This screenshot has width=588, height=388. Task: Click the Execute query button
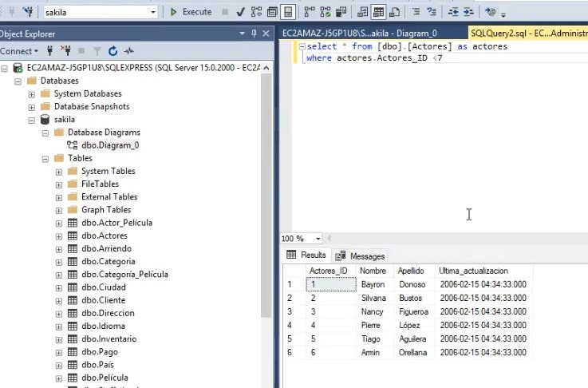(191, 12)
